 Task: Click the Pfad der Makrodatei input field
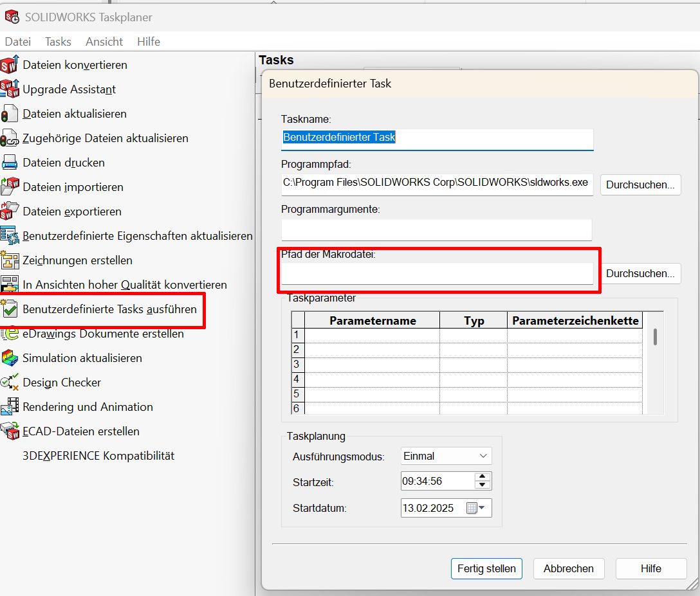pos(437,273)
